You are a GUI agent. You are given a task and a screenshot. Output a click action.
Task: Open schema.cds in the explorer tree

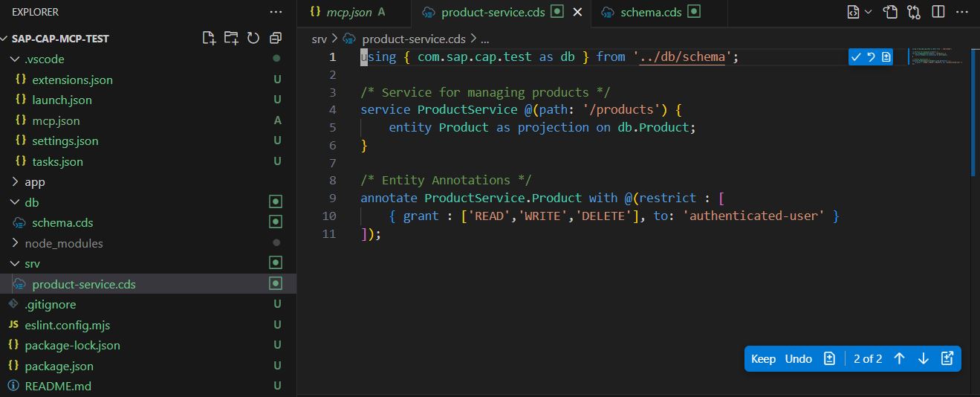62,222
